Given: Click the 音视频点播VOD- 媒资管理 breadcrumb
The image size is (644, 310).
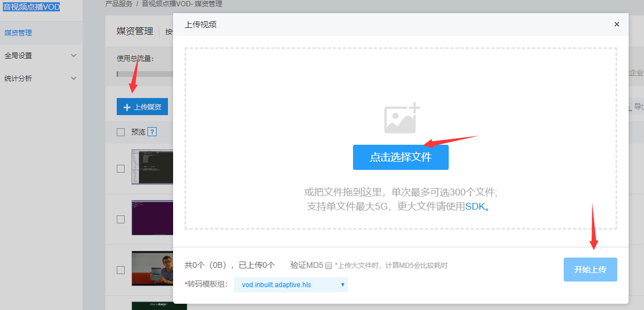Looking at the screenshot, I should [182, 4].
